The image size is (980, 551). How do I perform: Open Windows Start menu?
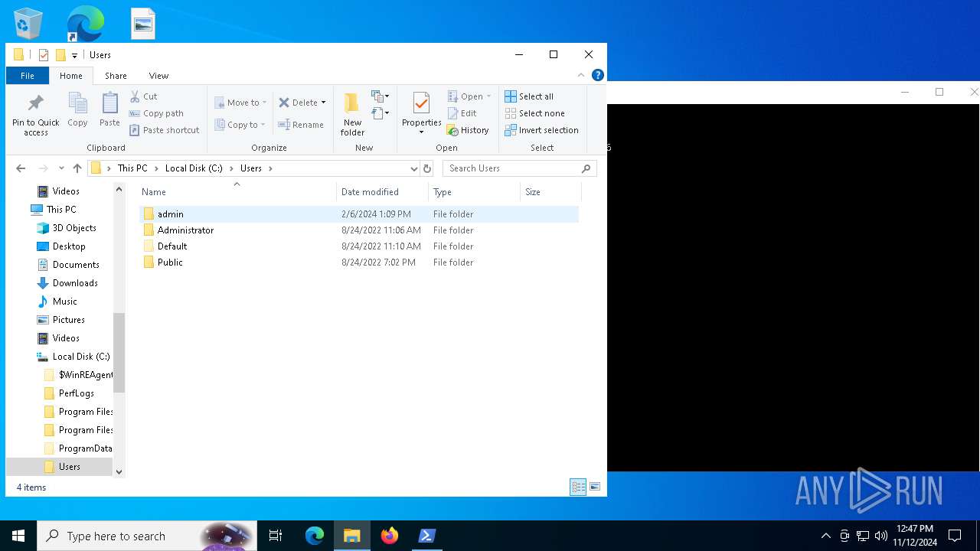pos(18,536)
